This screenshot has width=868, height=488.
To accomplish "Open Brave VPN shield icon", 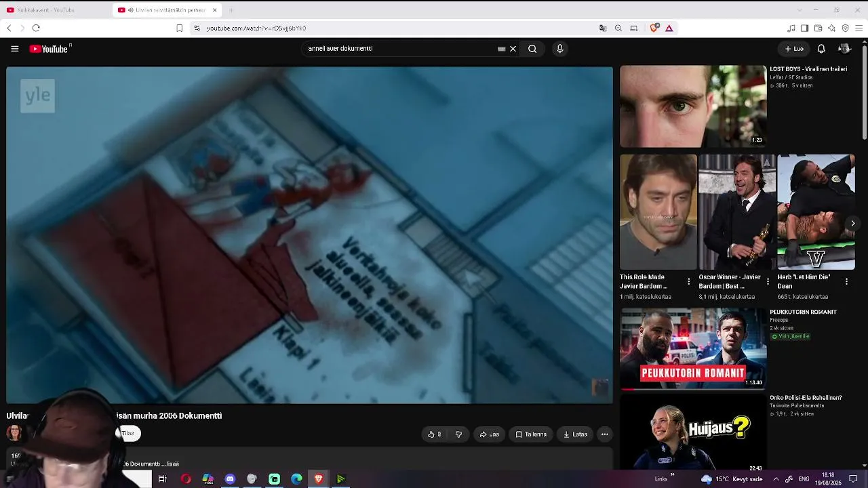I will pyautogui.click(x=845, y=28).
